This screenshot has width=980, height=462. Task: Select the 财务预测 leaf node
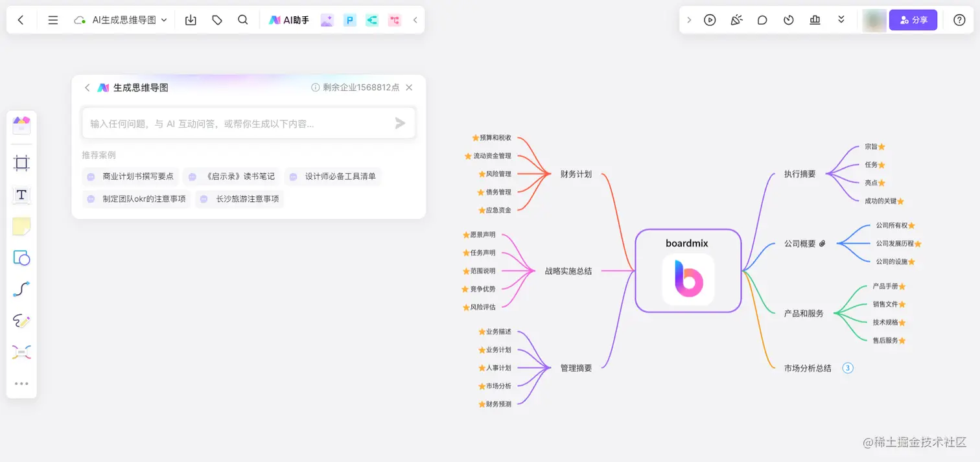(x=495, y=404)
